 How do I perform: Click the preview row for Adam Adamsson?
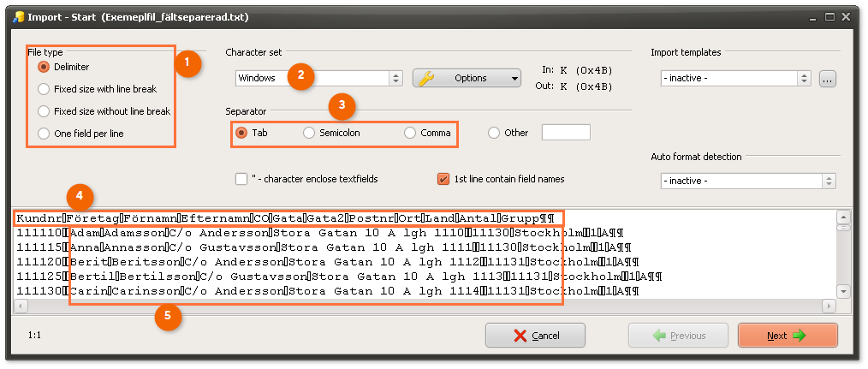(x=320, y=233)
